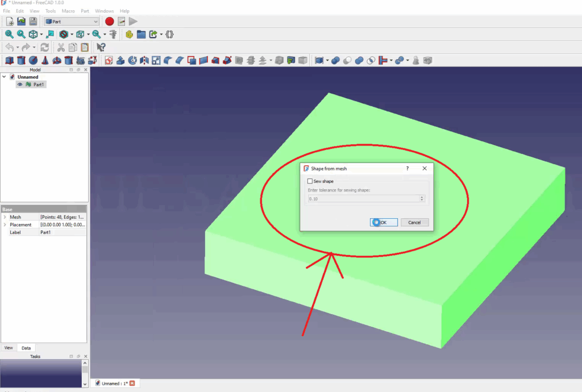Collapse the Unnamed document node
This screenshot has width=582, height=392.
pos(5,77)
